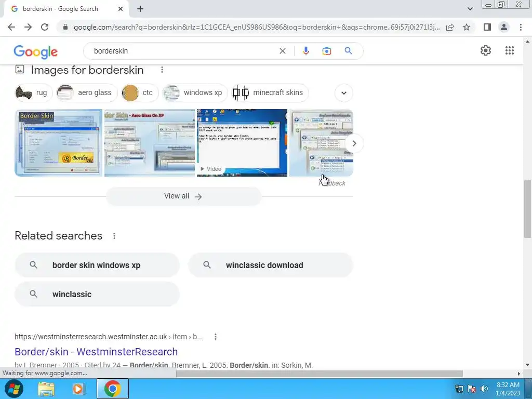The image size is (532, 399).
Task: Open options for Related searches
Action: (114, 236)
